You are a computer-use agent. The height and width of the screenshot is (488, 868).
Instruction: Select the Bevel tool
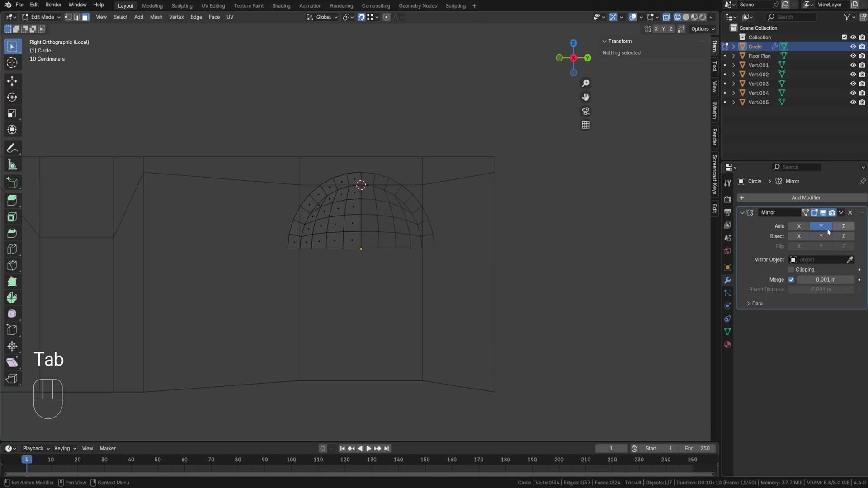pos(12,233)
